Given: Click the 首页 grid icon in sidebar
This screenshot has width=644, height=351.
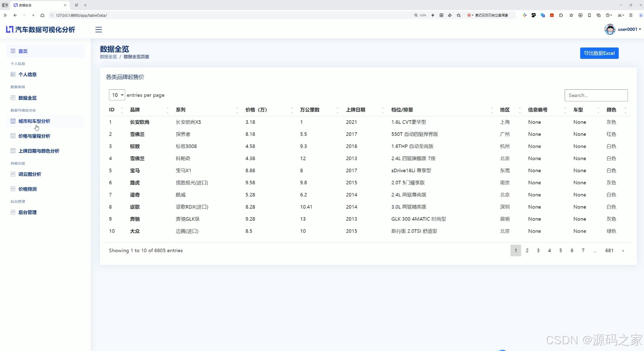Looking at the screenshot, I should click(13, 51).
